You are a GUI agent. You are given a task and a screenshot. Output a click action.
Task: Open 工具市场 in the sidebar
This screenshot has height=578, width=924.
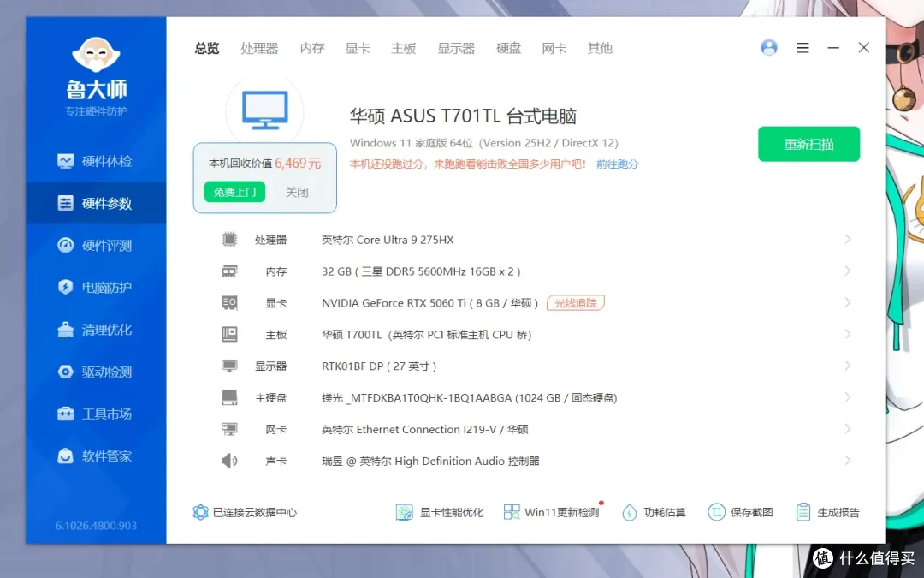point(96,414)
